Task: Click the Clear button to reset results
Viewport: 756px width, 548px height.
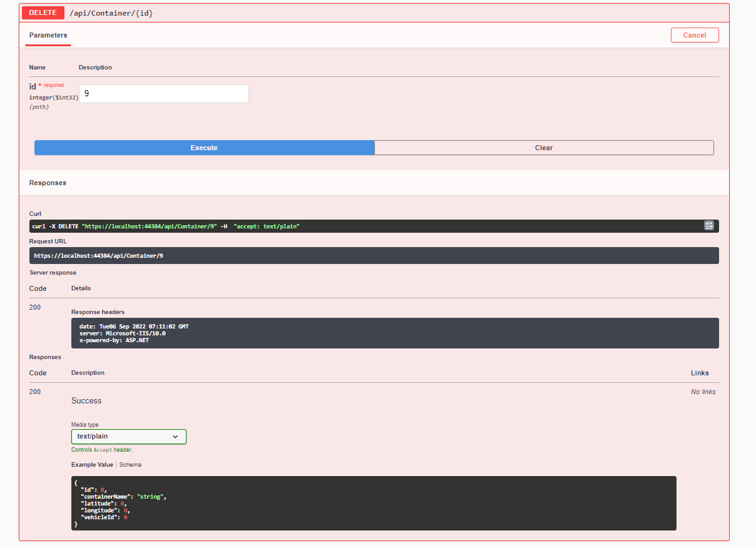Action: point(543,148)
